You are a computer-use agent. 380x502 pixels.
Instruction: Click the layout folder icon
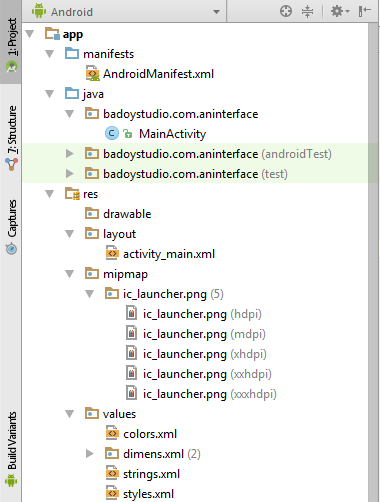92,233
